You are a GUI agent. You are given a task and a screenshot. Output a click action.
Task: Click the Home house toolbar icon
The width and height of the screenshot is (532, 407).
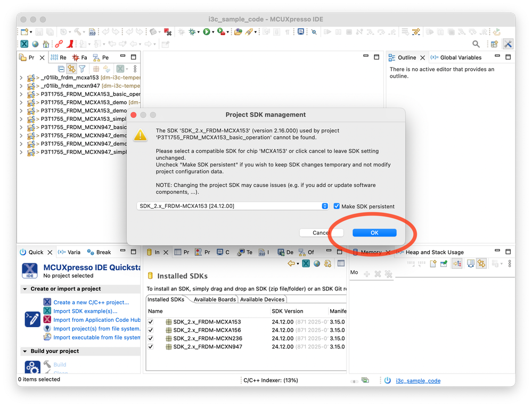(46, 44)
